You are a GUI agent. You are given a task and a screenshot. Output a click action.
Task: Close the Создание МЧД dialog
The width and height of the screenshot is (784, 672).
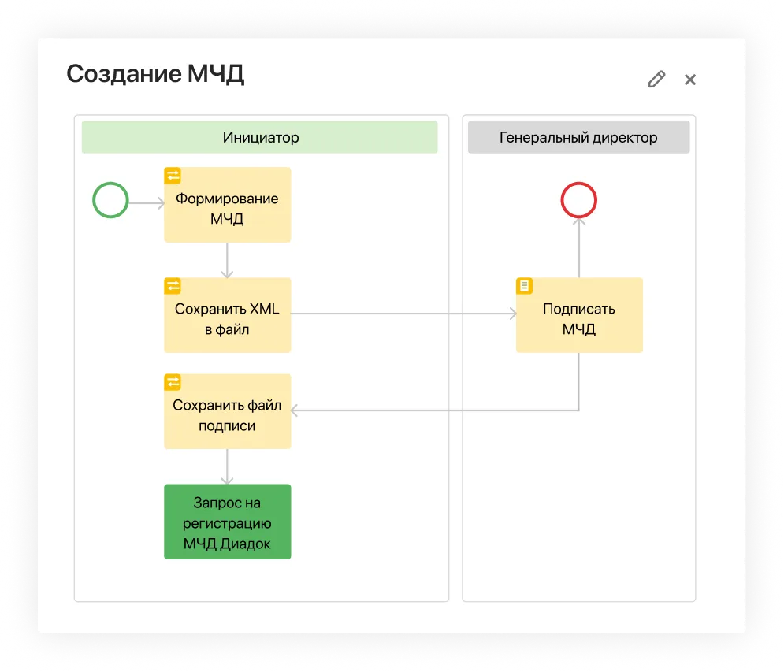pyautogui.click(x=690, y=80)
